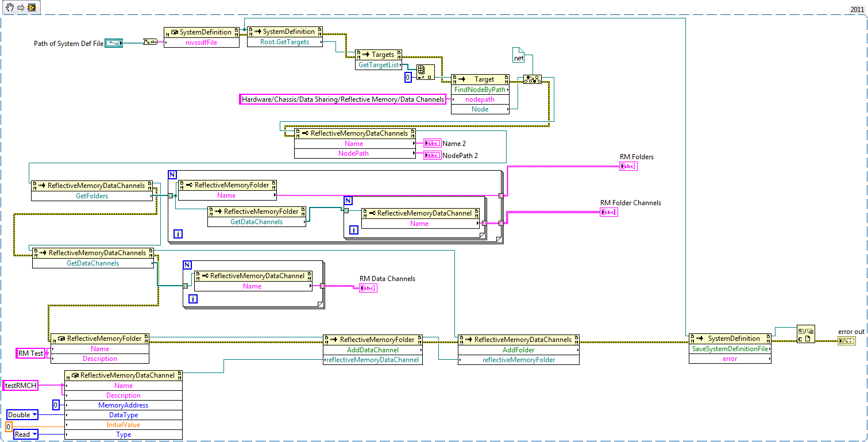Click the RM Folder Channels indicator terminal
868x442 pixels.
coord(608,212)
